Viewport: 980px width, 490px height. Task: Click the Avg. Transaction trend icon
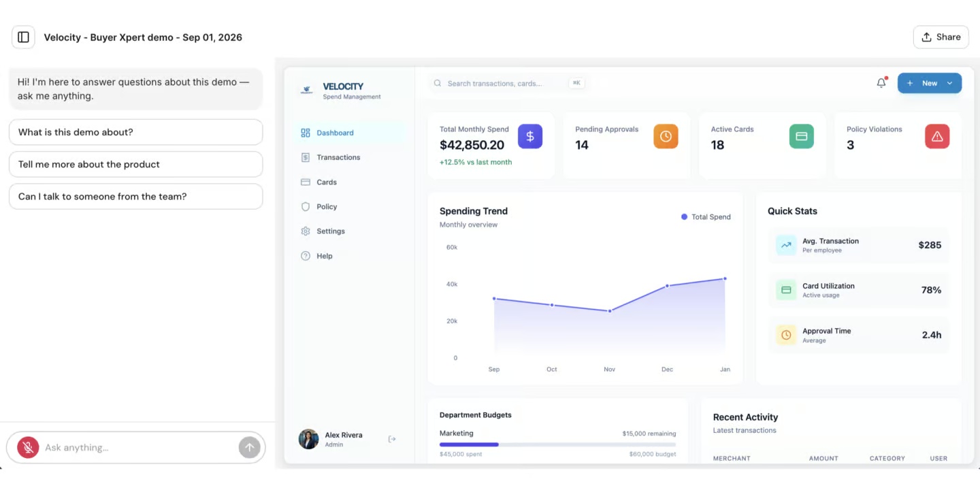coord(786,245)
